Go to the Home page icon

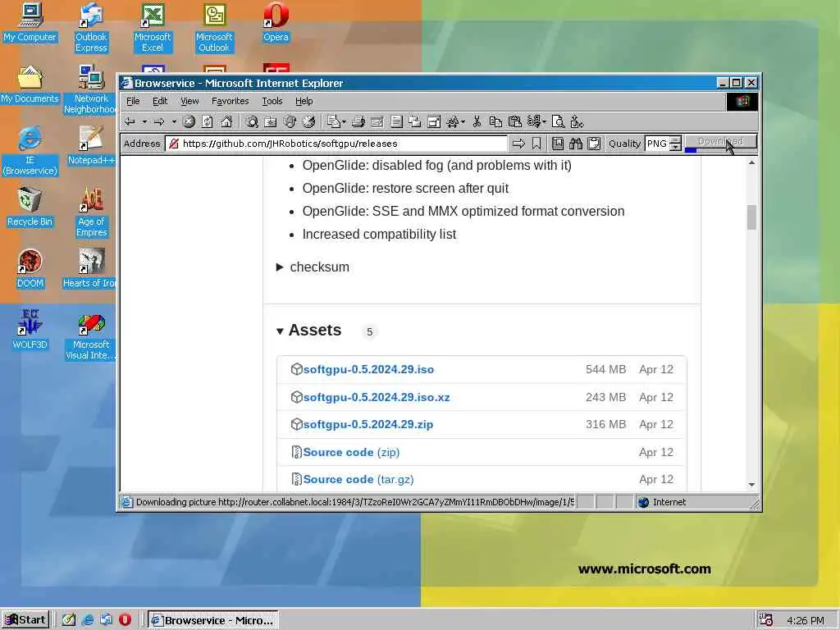pos(226,122)
